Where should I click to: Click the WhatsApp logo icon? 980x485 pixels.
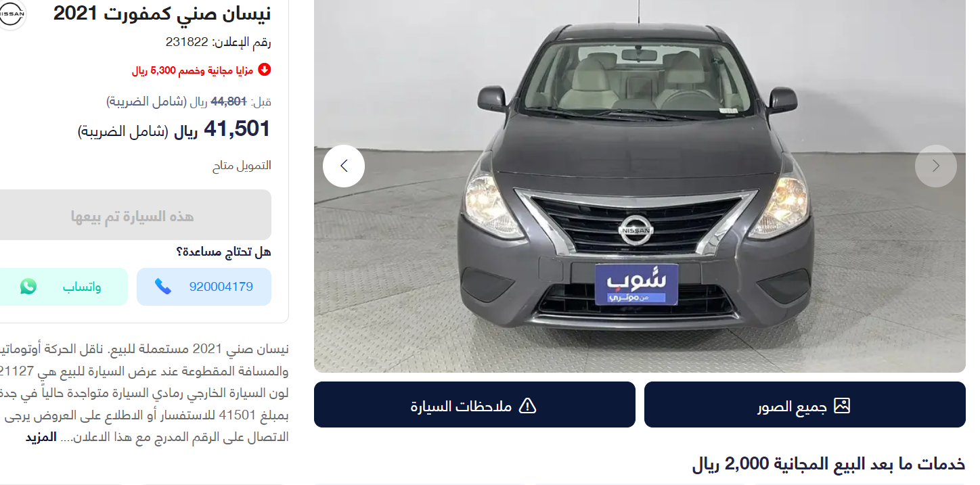[28, 287]
